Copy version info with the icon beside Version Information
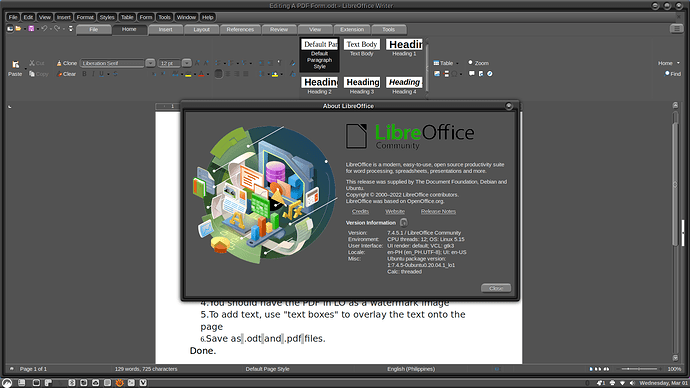This screenshot has width=690, height=388. [404, 223]
